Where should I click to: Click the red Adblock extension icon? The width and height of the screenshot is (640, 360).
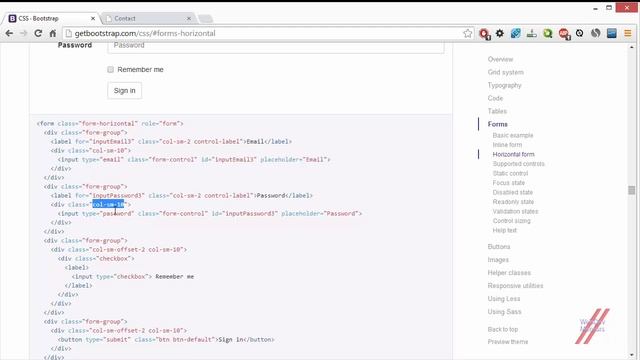coord(564,34)
